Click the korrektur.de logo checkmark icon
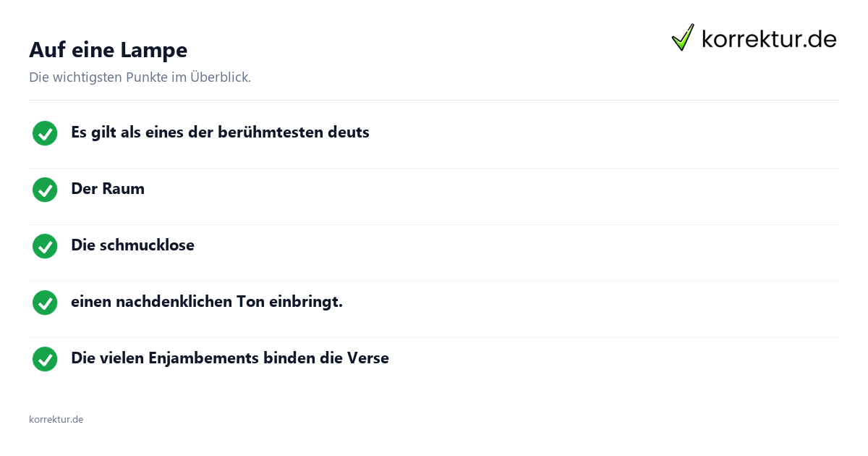868x456 pixels. click(x=683, y=38)
